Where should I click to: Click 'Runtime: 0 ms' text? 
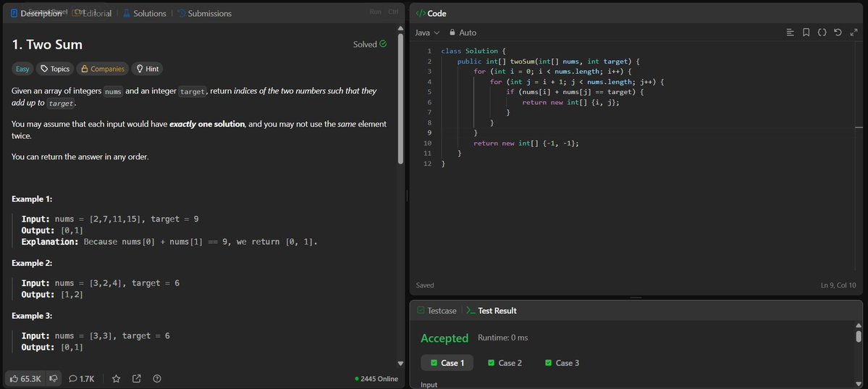coord(503,338)
